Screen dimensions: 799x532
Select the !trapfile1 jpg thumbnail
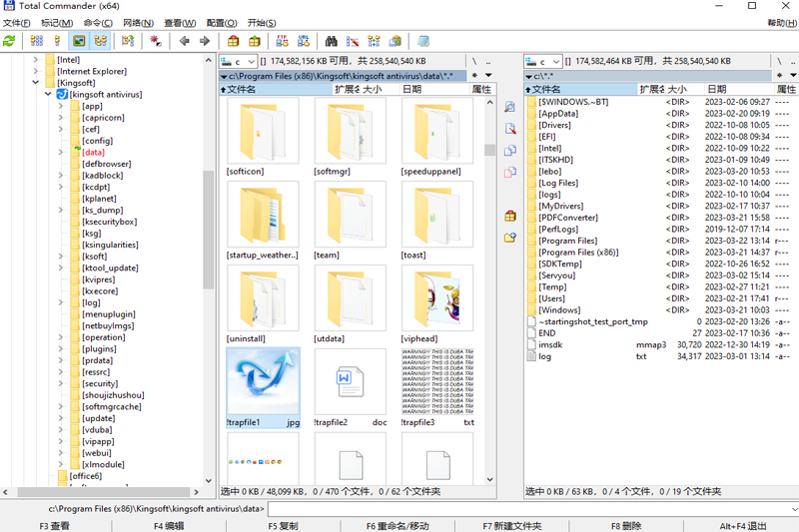(x=263, y=388)
